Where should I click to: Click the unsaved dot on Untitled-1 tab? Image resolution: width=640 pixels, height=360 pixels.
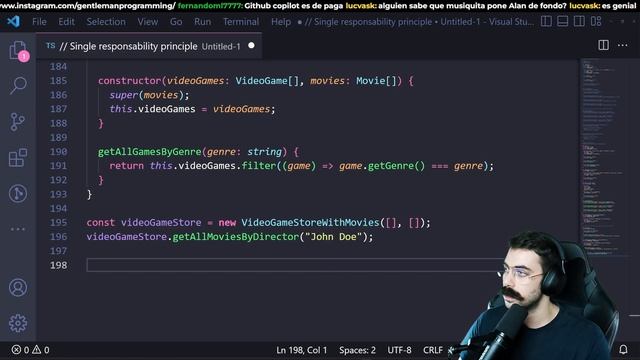251,46
